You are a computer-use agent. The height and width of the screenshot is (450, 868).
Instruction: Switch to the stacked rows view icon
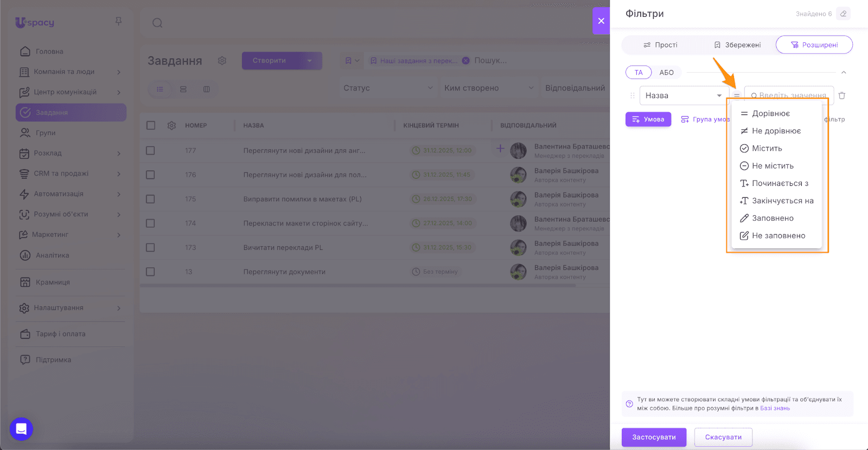click(x=183, y=89)
